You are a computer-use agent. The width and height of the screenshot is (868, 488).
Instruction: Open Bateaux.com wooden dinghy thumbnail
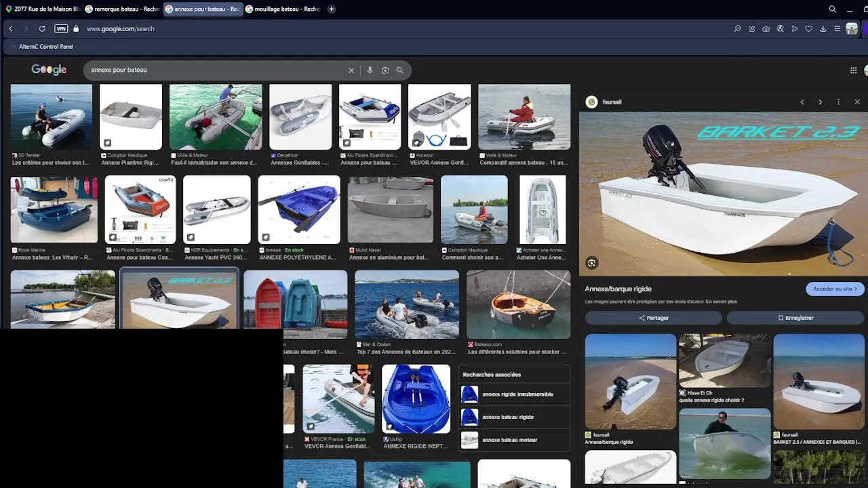(518, 304)
